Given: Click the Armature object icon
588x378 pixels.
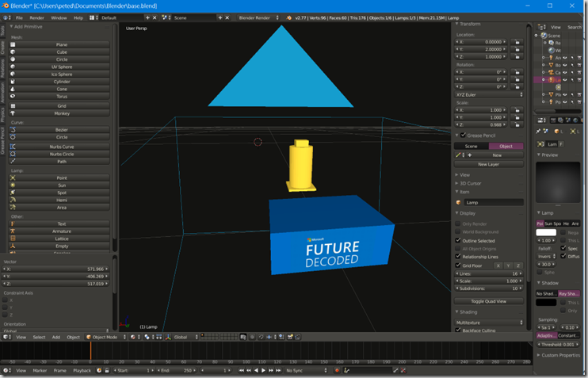Looking at the screenshot, I should pyautogui.click(x=13, y=231).
